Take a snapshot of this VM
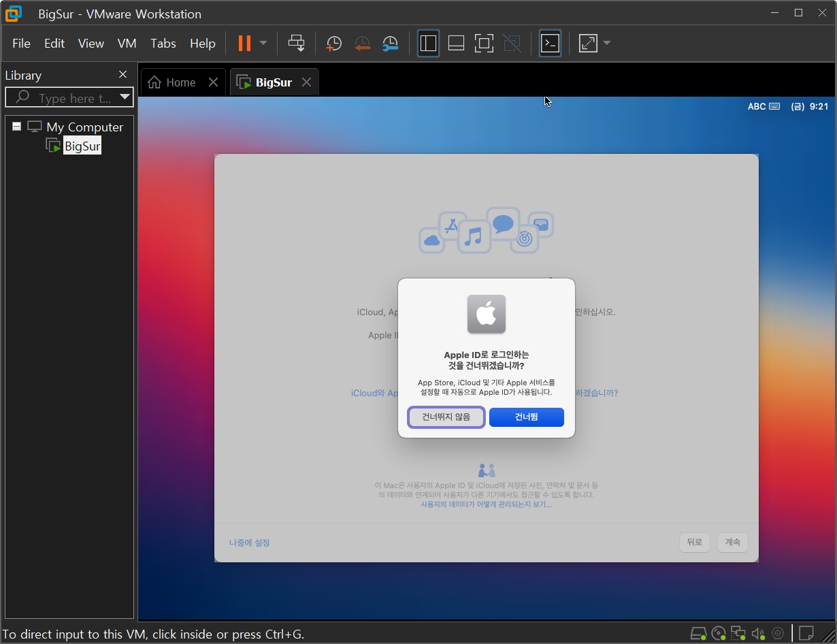Screen dimensions: 837x644 [333, 44]
